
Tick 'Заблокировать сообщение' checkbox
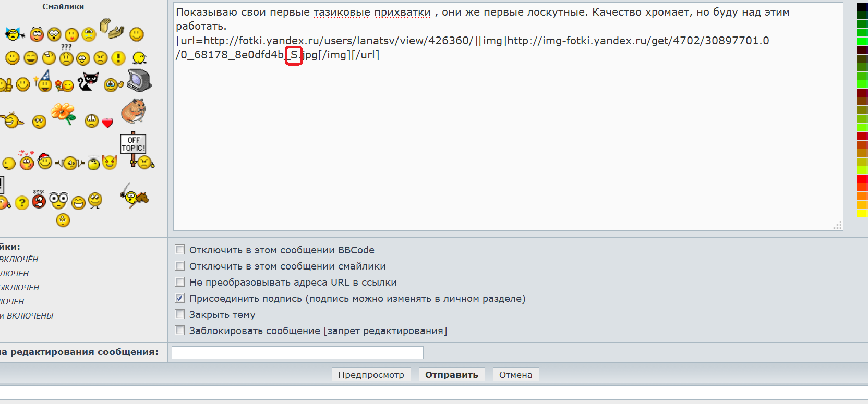click(180, 330)
